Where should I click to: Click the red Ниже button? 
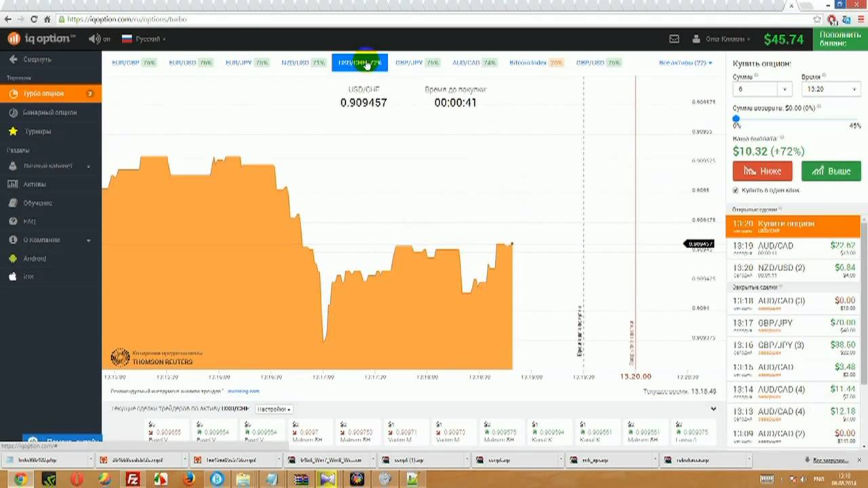pos(763,171)
